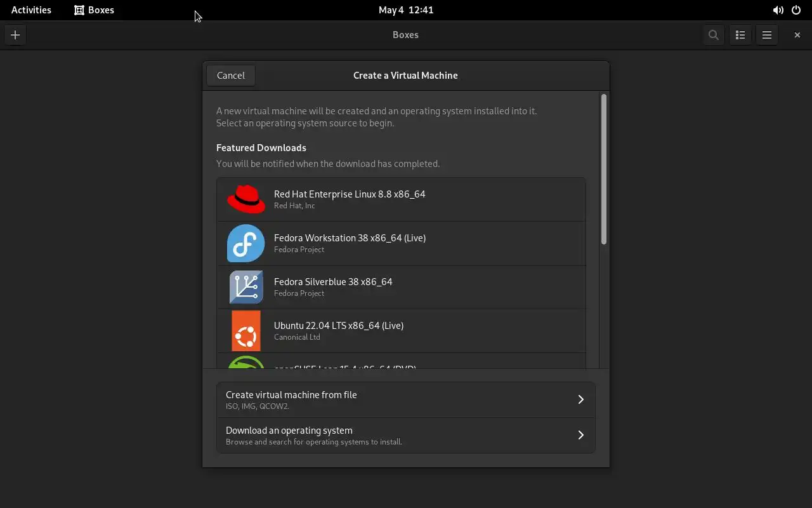812x508 pixels.
Task: Click the openSUSE logo icon
Action: 246,363
